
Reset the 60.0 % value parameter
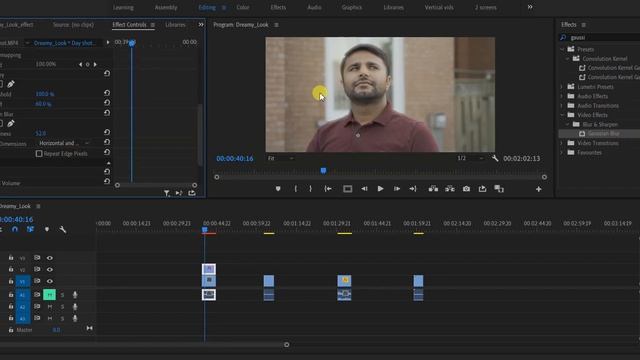[107, 103]
